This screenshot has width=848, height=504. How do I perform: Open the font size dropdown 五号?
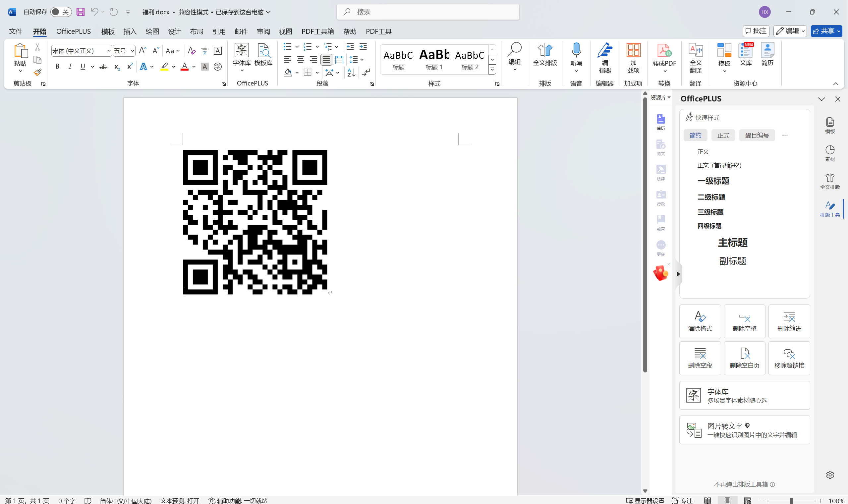coord(133,51)
